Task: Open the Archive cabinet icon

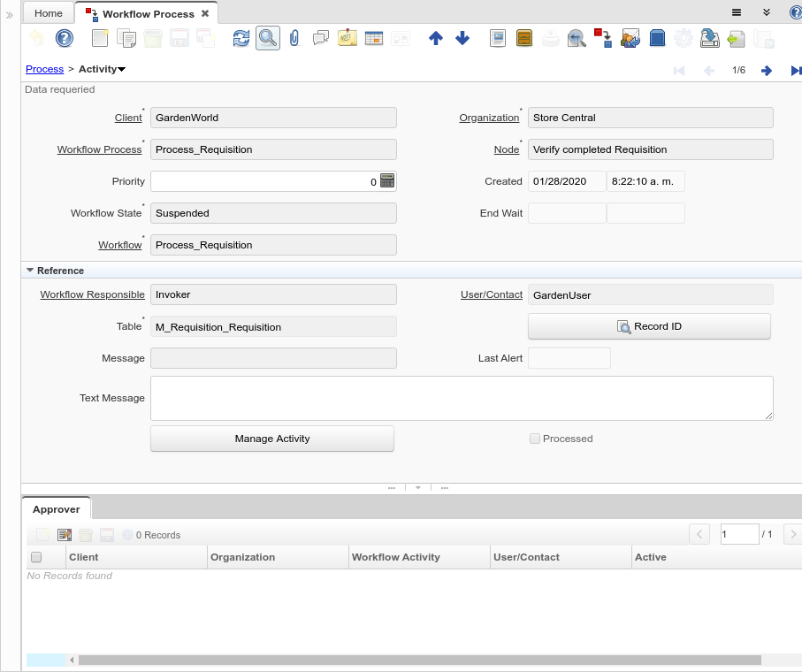Action: tap(524, 38)
